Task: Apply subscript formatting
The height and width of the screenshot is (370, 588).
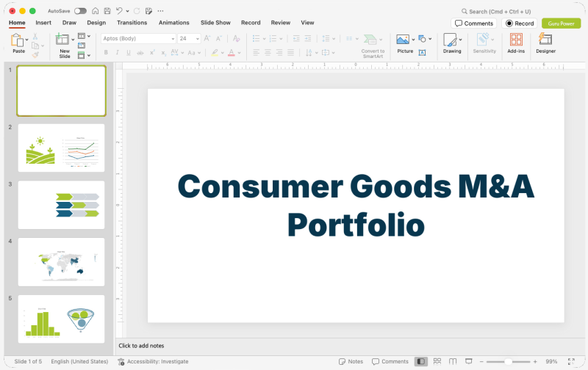Action: [x=163, y=53]
